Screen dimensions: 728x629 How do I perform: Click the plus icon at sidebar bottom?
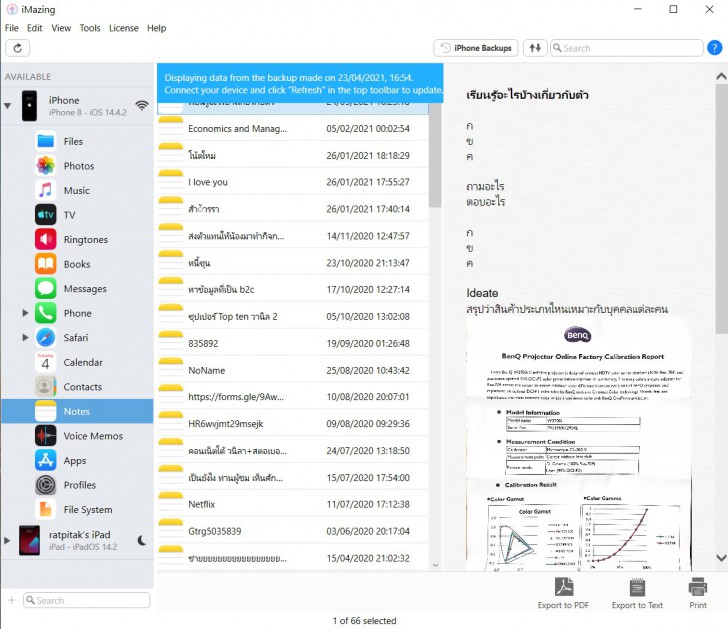click(x=11, y=600)
